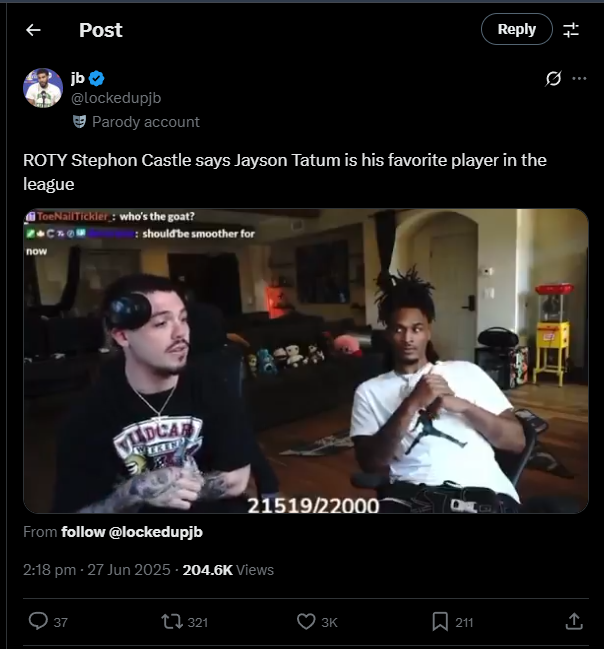Repost using the 321 reposts icon
The height and width of the screenshot is (649, 604).
(172, 621)
